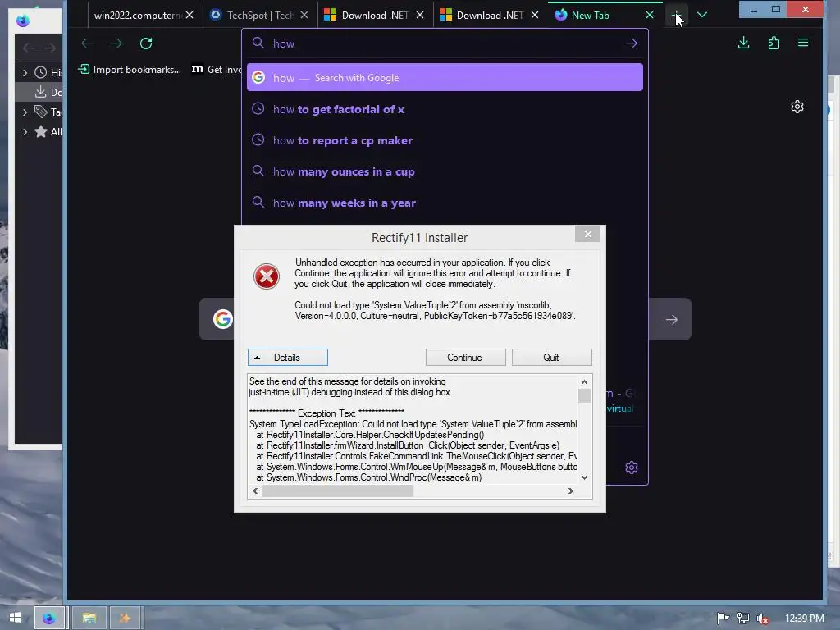
Task: Open search settings gear in suggestion panel
Action: pyautogui.click(x=632, y=468)
